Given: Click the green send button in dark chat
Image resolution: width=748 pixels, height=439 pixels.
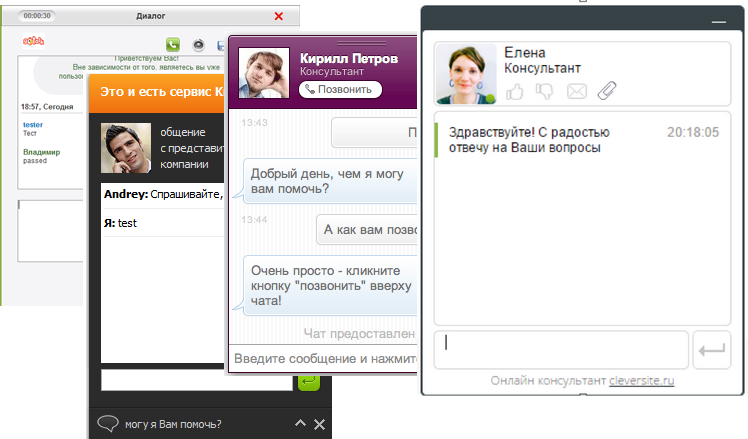Looking at the screenshot, I should coord(309,382).
